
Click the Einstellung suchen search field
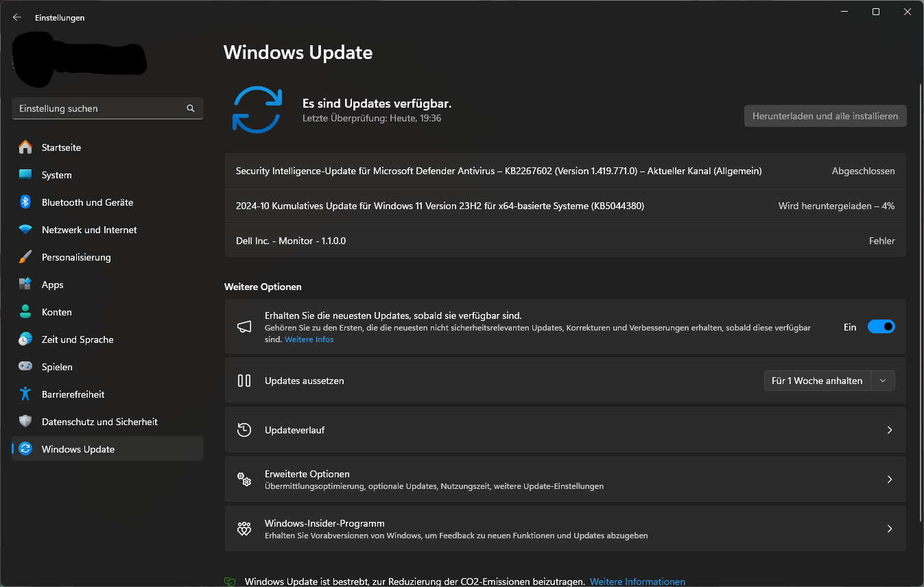click(108, 108)
